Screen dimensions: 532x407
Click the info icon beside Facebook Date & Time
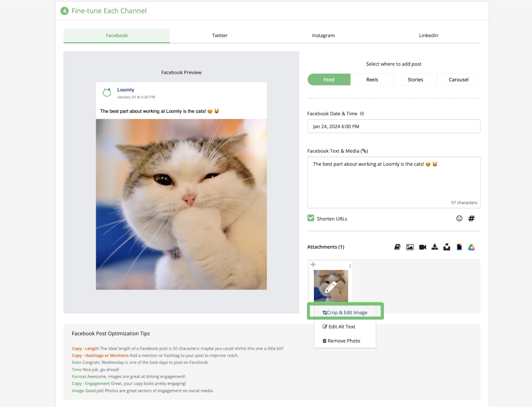tap(362, 114)
